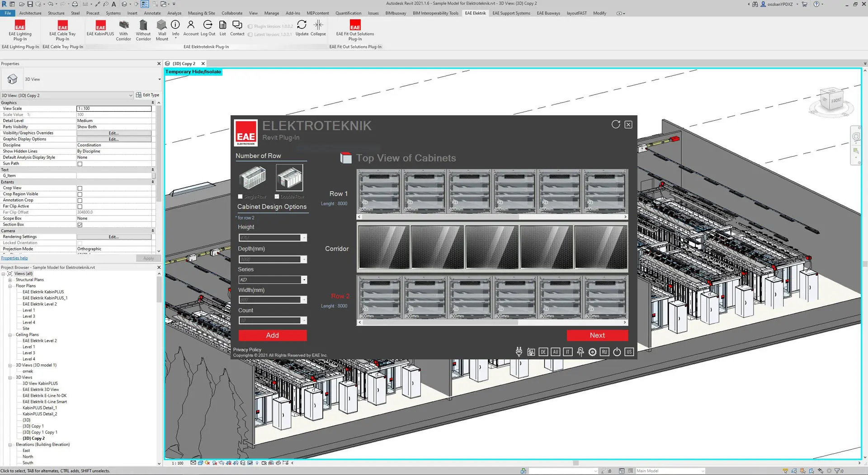Open the Info ribbon button
This screenshot has width=868, height=475.
coord(175,28)
